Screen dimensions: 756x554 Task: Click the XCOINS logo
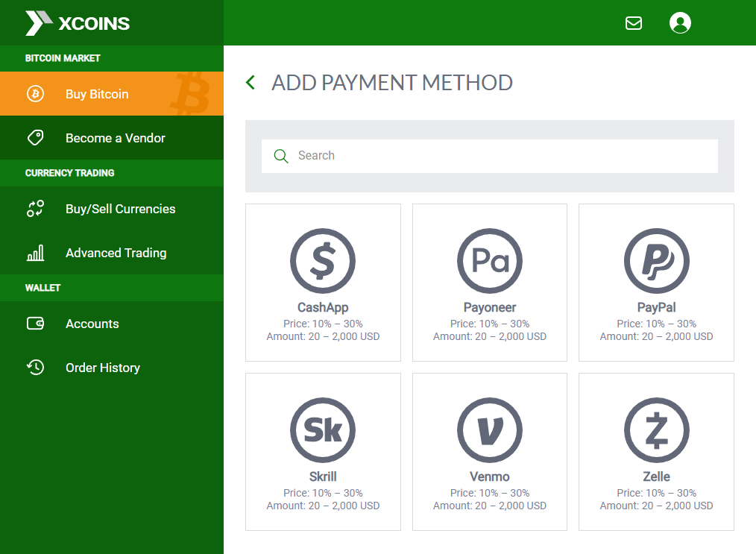tap(78, 23)
